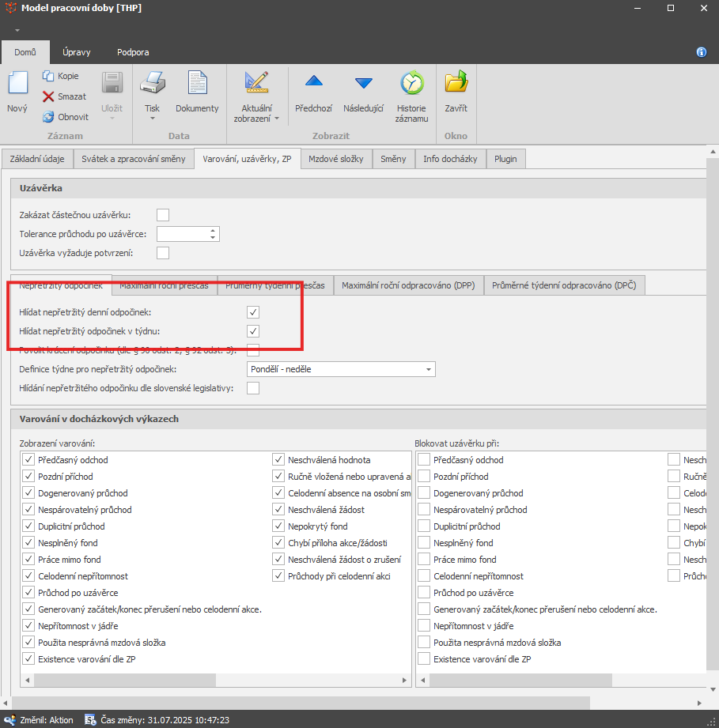Image resolution: width=719 pixels, height=728 pixels.
Task: Go to Předchozí record arrow
Action: coord(314,81)
